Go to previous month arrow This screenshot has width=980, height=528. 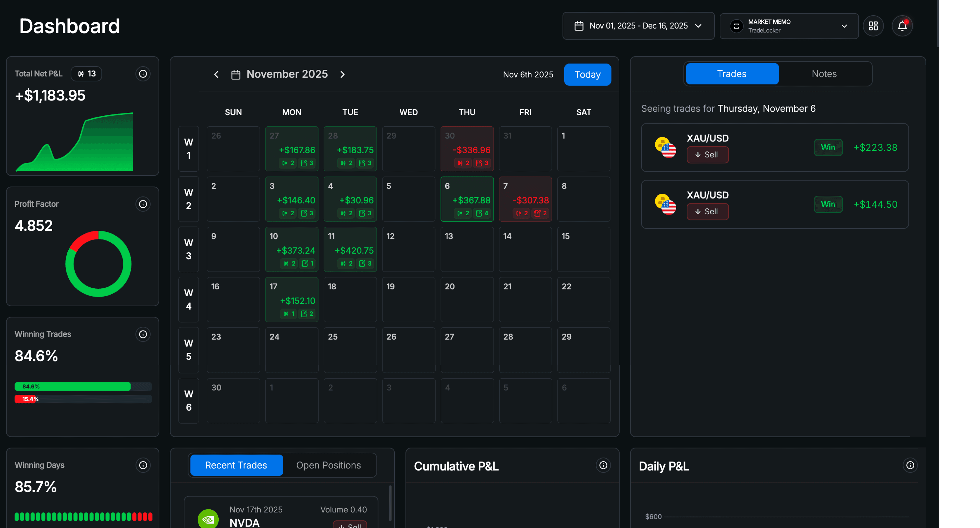(216, 75)
